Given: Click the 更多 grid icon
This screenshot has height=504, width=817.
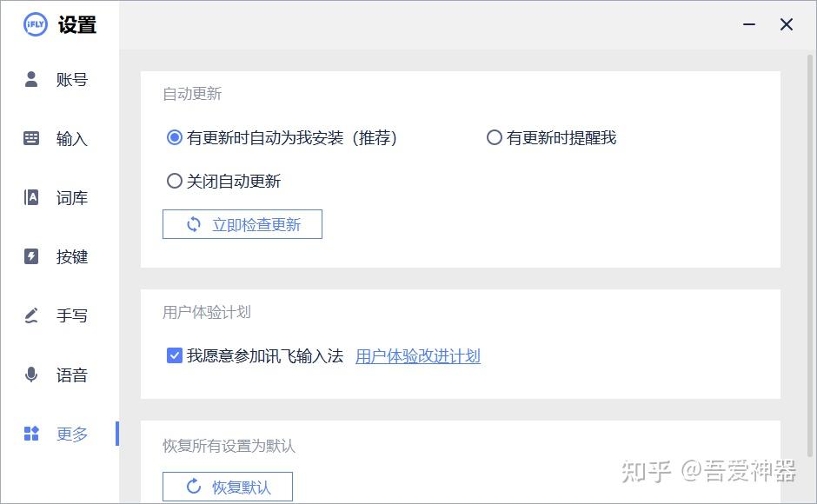Looking at the screenshot, I should (x=31, y=434).
